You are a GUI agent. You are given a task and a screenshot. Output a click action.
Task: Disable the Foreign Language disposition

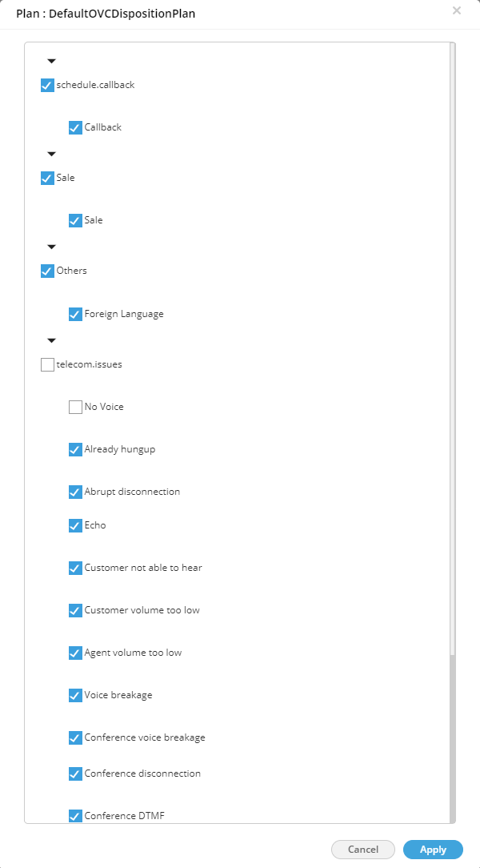click(x=75, y=313)
